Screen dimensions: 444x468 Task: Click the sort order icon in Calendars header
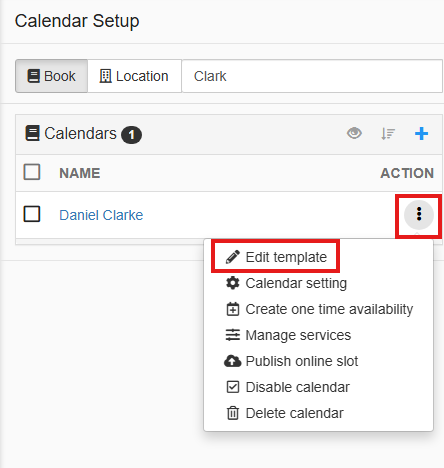[x=388, y=134]
